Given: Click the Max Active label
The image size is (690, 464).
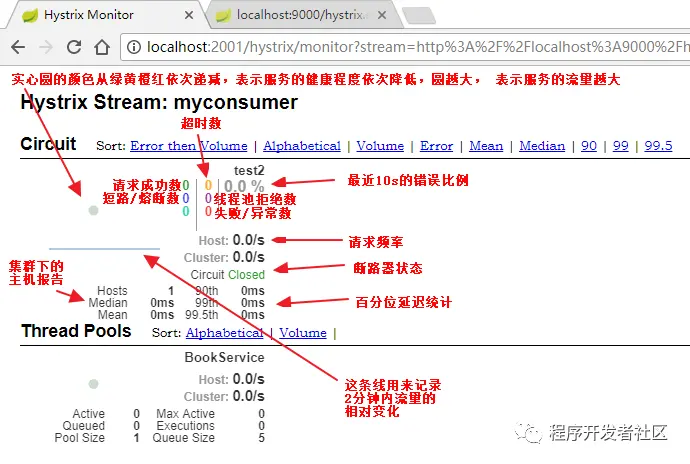Looking at the screenshot, I should pyautogui.click(x=185, y=414).
